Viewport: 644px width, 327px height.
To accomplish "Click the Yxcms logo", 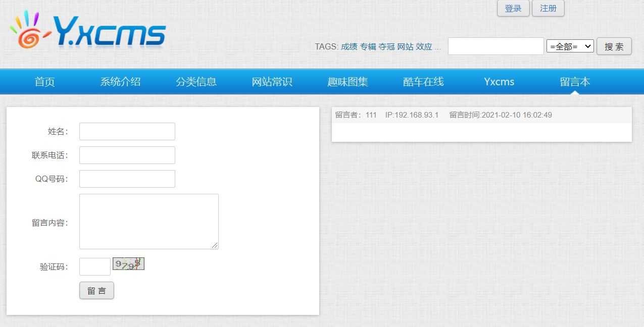I will point(87,30).
